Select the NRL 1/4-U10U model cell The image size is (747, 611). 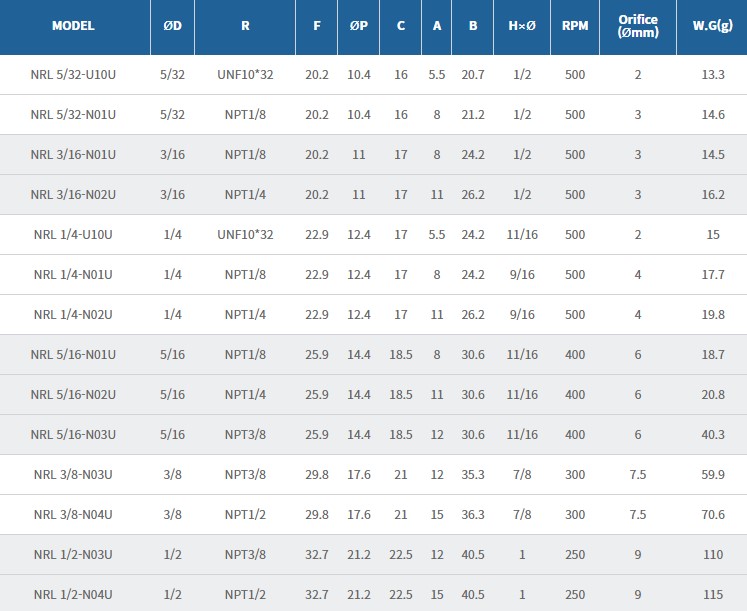point(73,235)
